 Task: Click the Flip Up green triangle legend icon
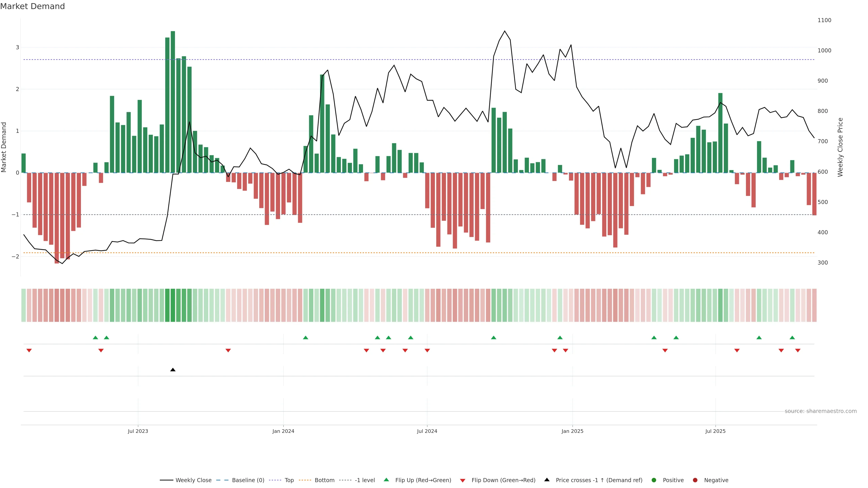[x=387, y=480]
